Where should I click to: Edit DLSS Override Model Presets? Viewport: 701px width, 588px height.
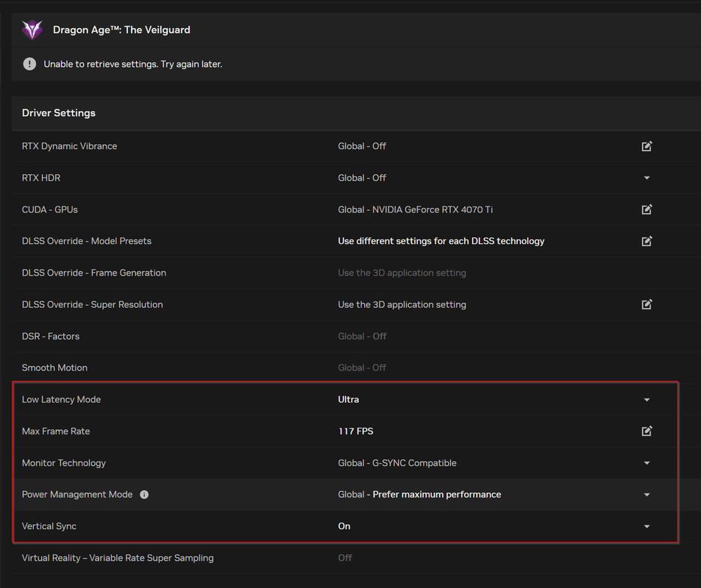647,241
